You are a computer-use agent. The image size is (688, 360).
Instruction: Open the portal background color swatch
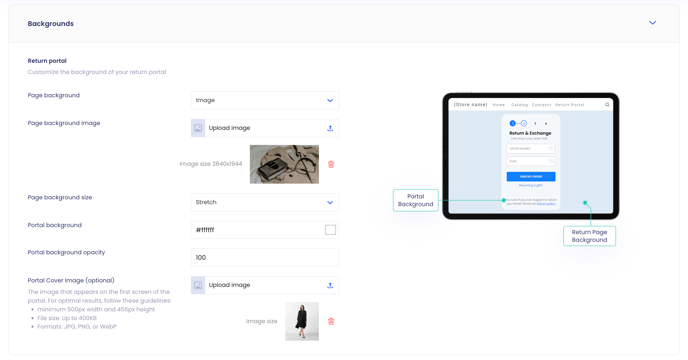pos(330,230)
